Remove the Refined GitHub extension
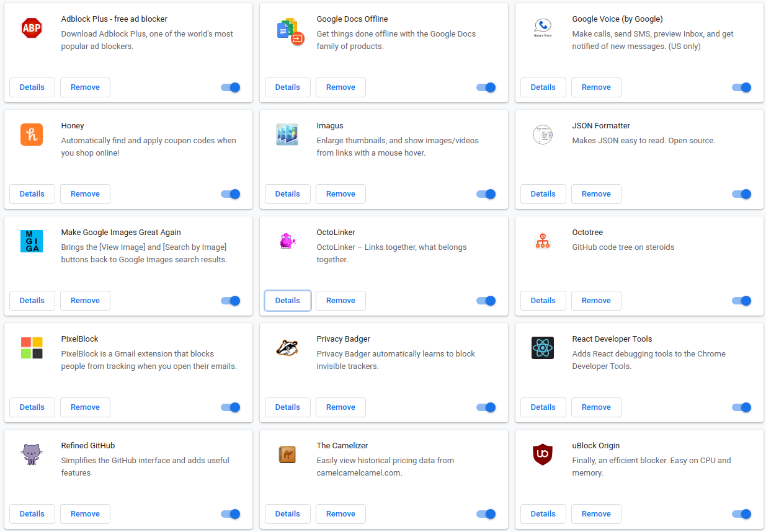Screen dimensions: 766x532 (x=85, y=514)
